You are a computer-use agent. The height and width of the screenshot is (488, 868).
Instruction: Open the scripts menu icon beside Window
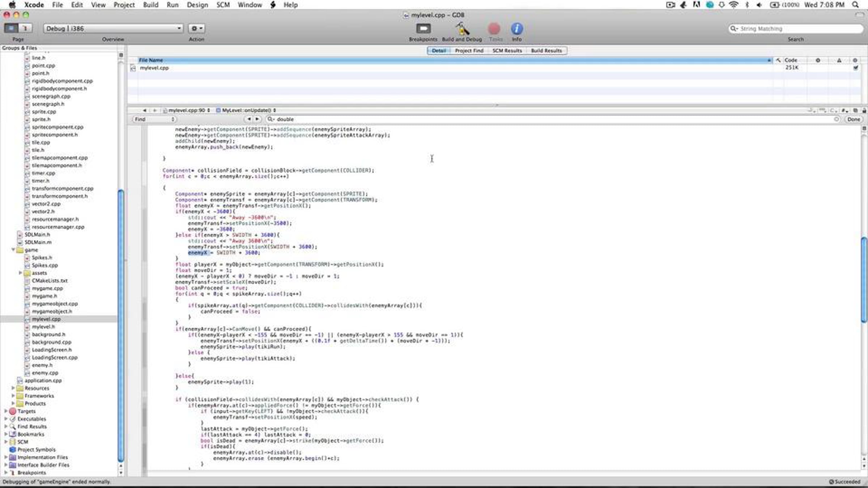pos(273,5)
